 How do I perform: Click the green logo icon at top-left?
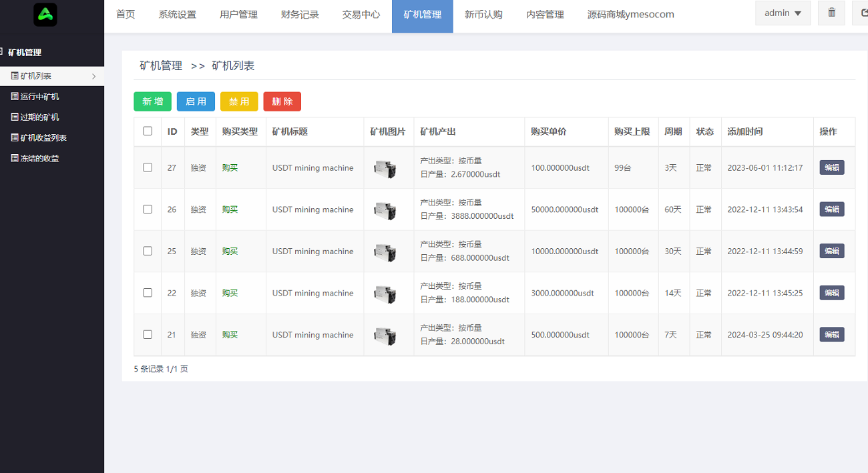pyautogui.click(x=45, y=14)
